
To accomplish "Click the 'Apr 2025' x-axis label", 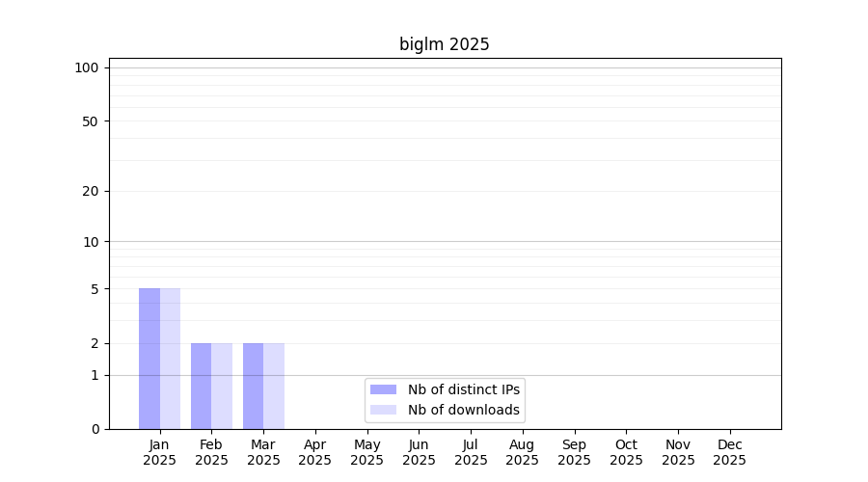I will pyautogui.click(x=315, y=452).
